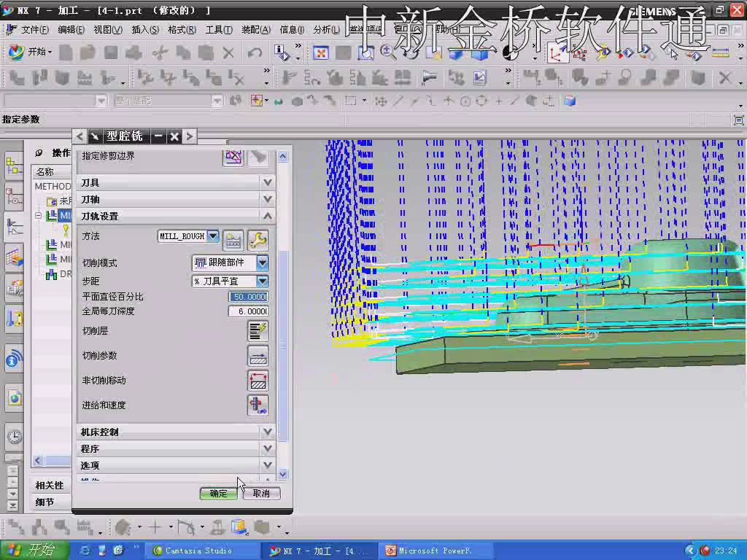The height and width of the screenshot is (560, 747).
Task: Open the 插入(S) menu
Action: (x=145, y=30)
